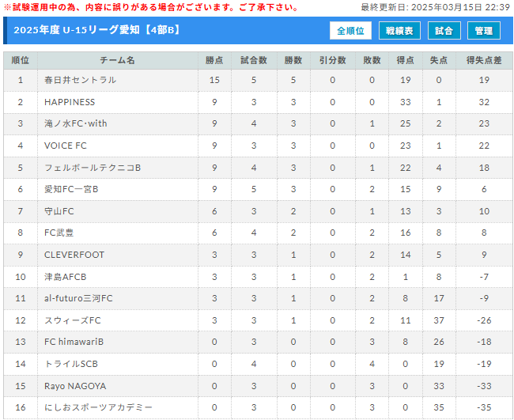The image size is (514, 420).
Task: Select the 滝ノ水FC·with team entry
Action: (76, 123)
